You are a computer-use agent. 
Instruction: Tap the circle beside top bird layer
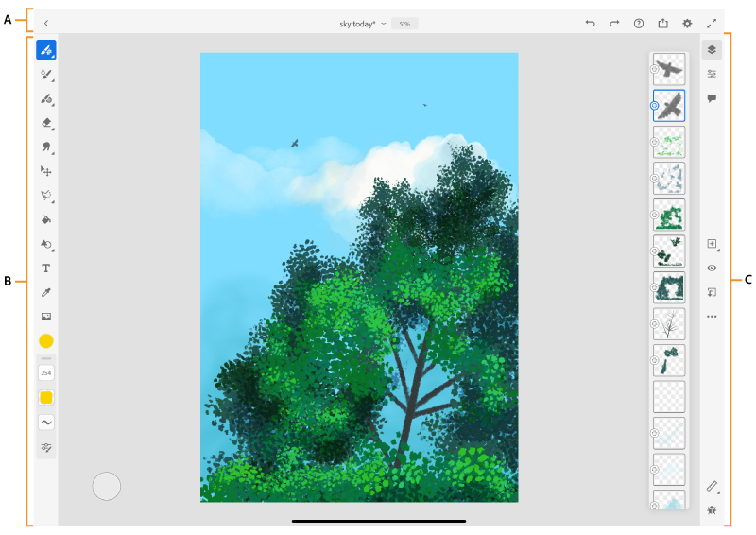pos(654,69)
